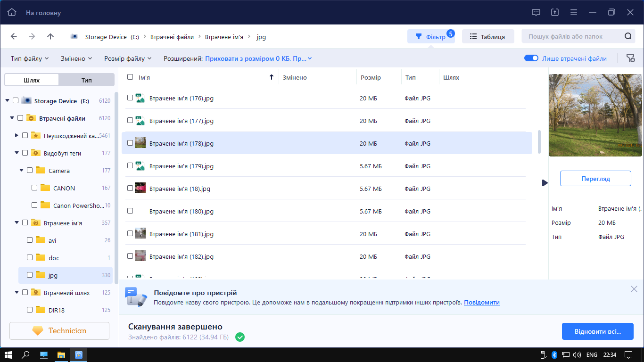Click "Втрачене ім'я" in breadcrumb

tap(224, 37)
